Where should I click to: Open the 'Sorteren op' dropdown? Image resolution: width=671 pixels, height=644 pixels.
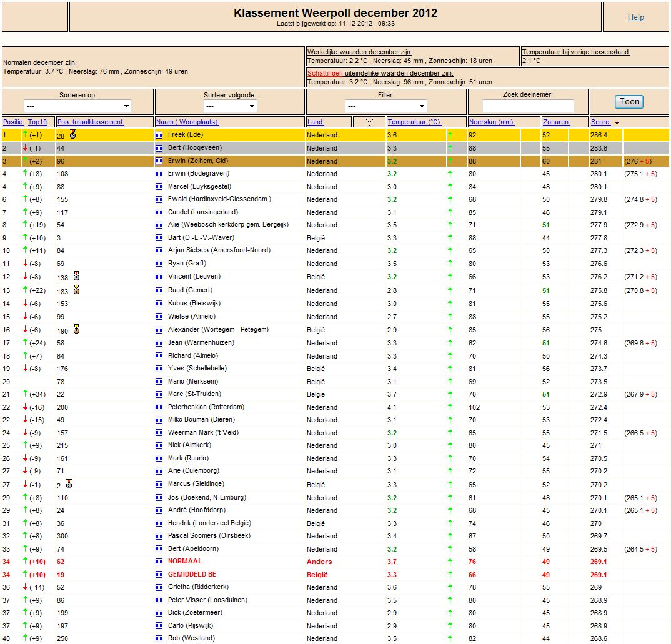77,106
